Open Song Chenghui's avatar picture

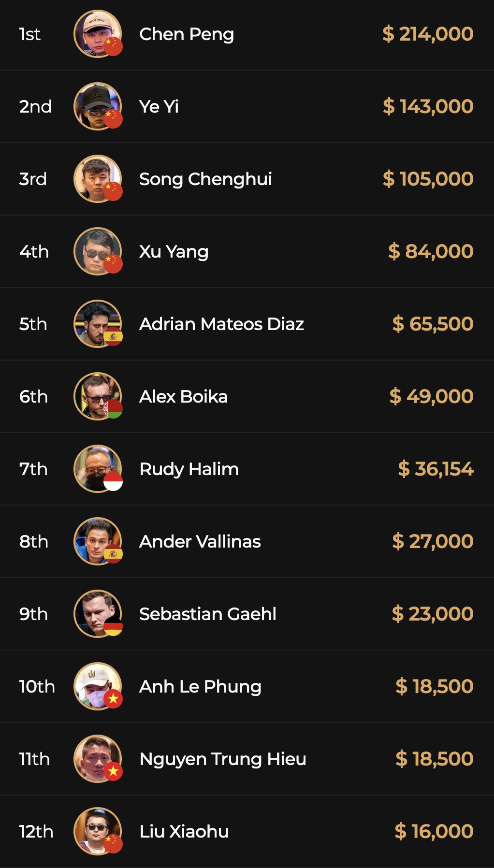click(96, 177)
